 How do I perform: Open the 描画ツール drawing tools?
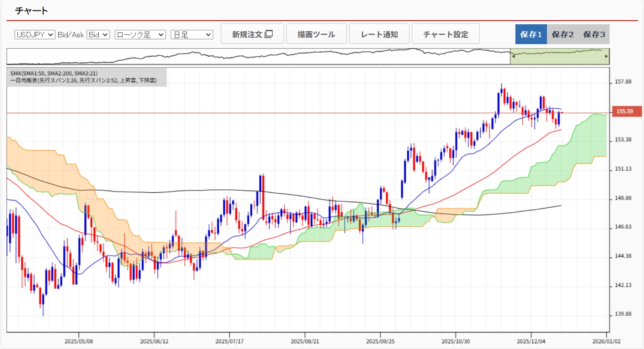pyautogui.click(x=316, y=34)
